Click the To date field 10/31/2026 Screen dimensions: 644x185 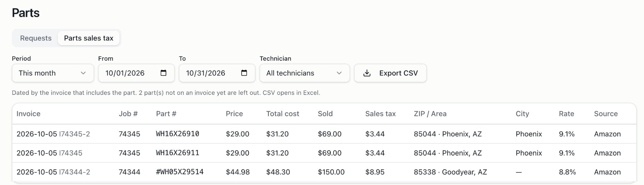[217, 73]
